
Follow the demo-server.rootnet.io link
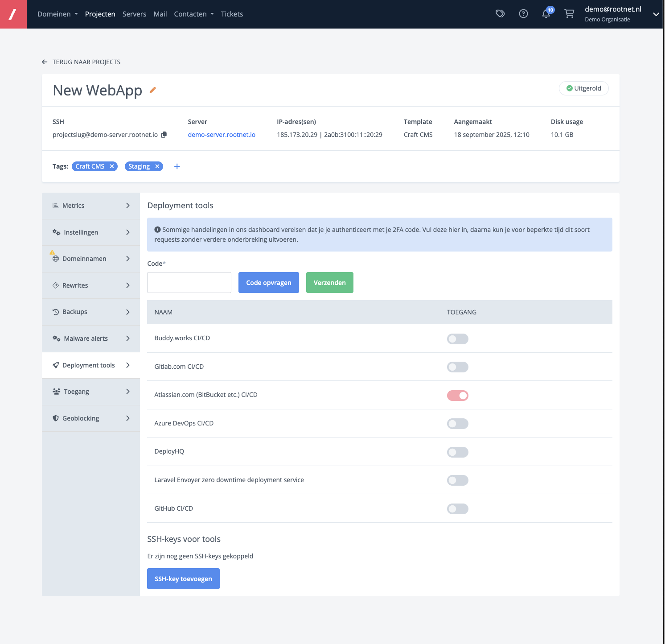[x=222, y=135]
